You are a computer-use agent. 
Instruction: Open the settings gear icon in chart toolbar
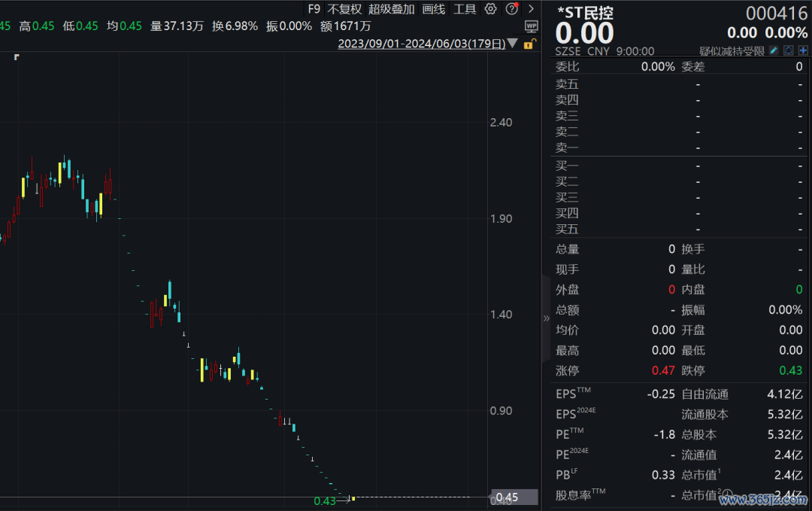pyautogui.click(x=491, y=9)
